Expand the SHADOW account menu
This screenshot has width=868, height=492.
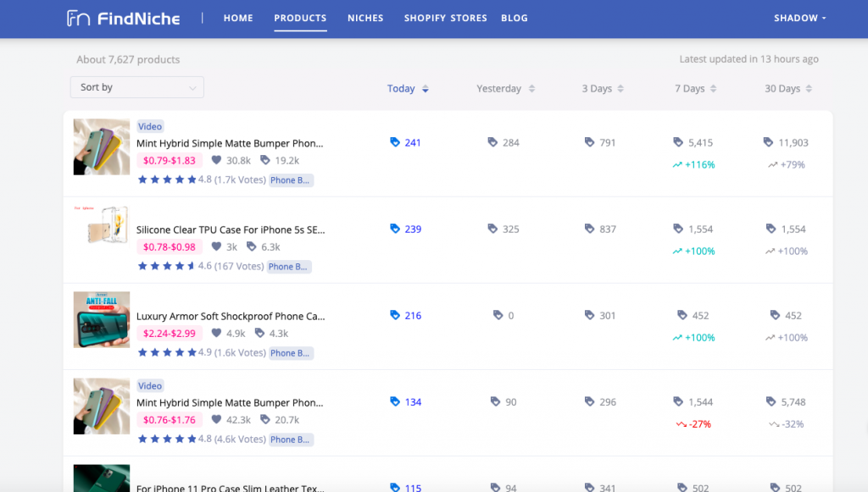click(800, 19)
